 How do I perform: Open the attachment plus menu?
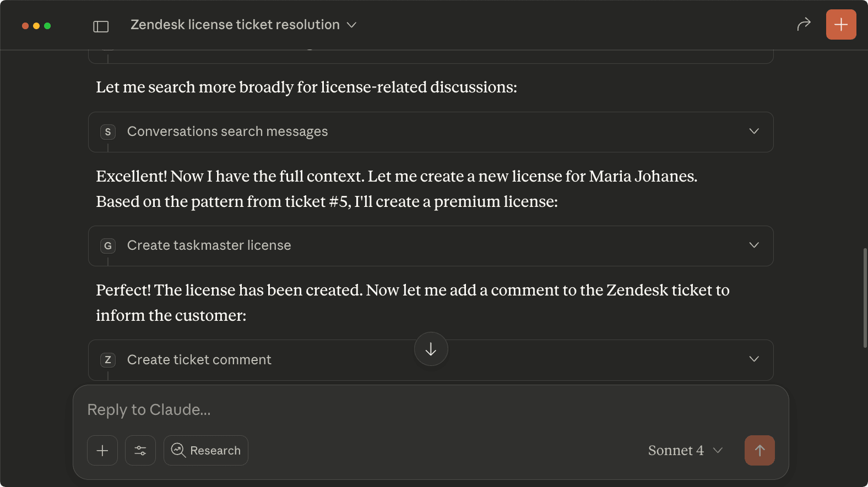[102, 450]
